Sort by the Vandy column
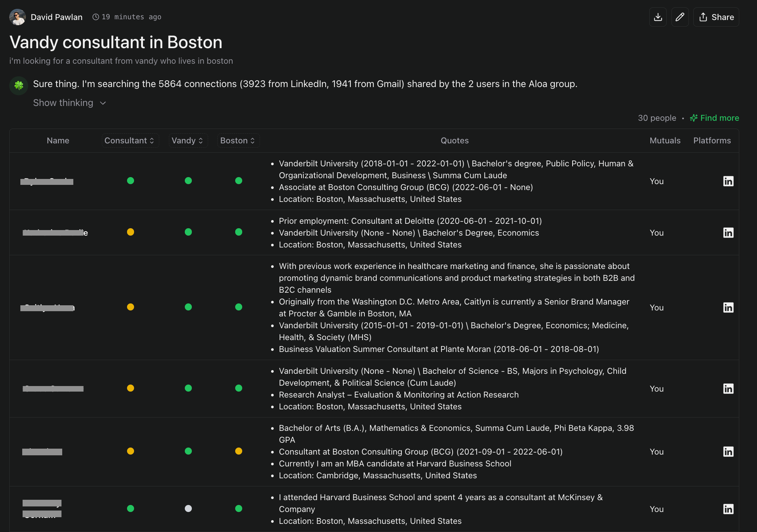 tap(188, 141)
